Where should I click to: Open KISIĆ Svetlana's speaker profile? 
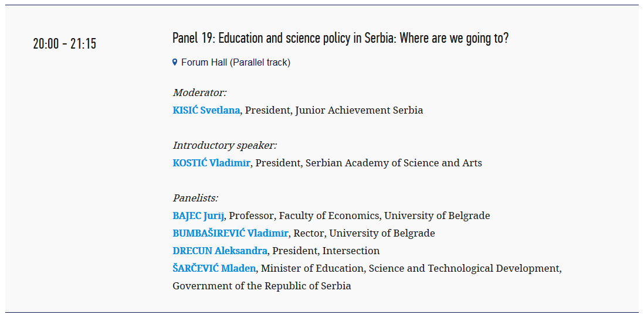coord(206,110)
